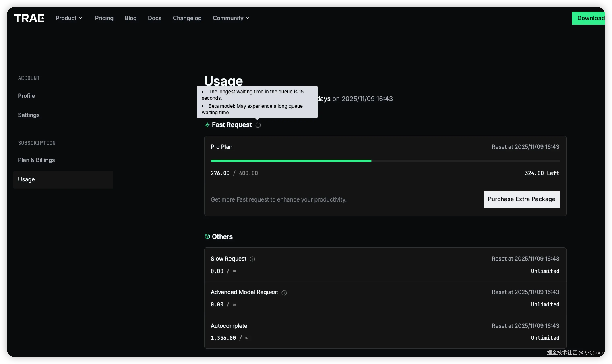
Task: Expand the Product dropdown menu
Action: [x=69, y=18]
